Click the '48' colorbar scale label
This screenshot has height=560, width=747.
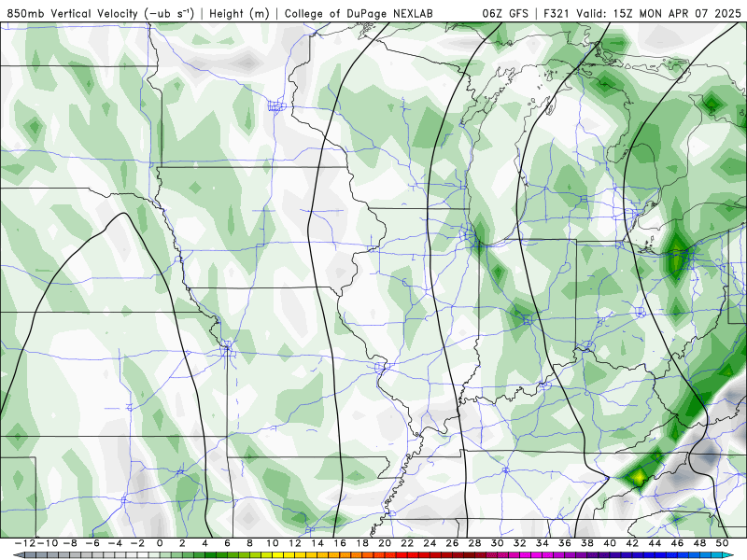pyautogui.click(x=699, y=543)
